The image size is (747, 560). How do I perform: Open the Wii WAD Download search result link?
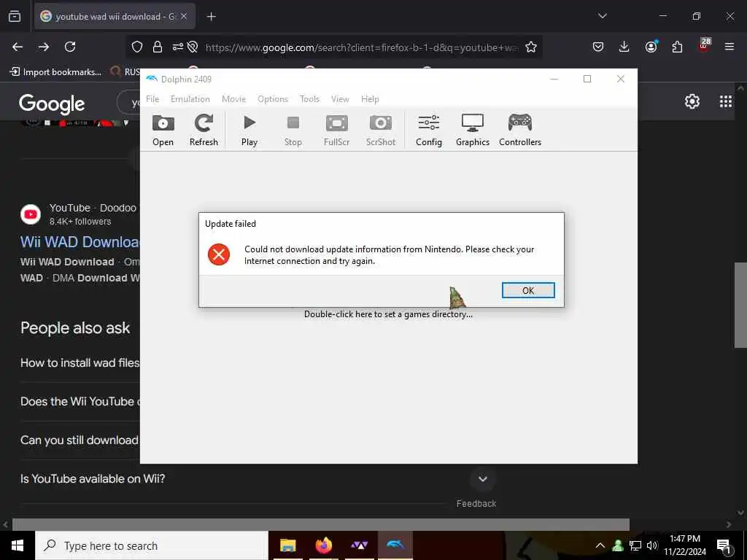(x=80, y=242)
